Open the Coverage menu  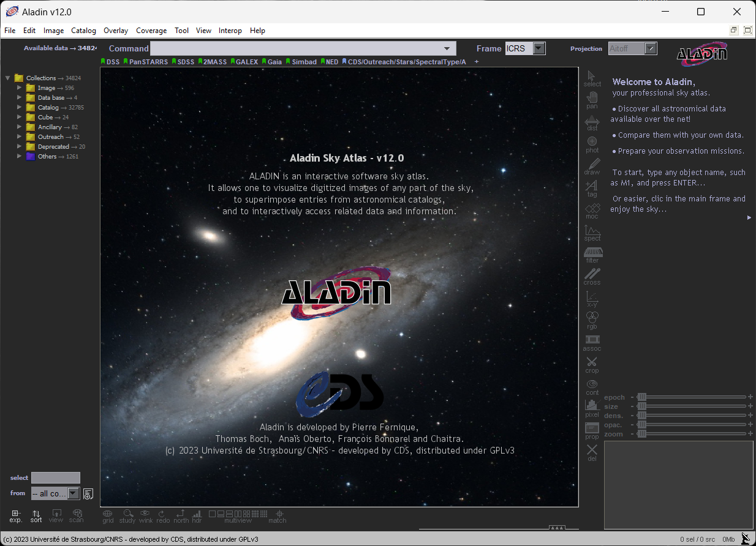tap(151, 31)
